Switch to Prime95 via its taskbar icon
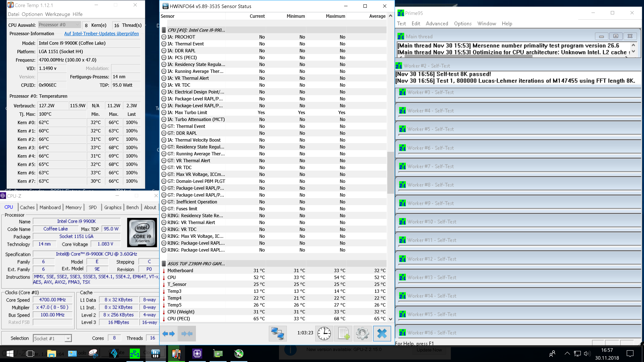Image resolution: width=644 pixels, height=362 pixels. [135, 353]
